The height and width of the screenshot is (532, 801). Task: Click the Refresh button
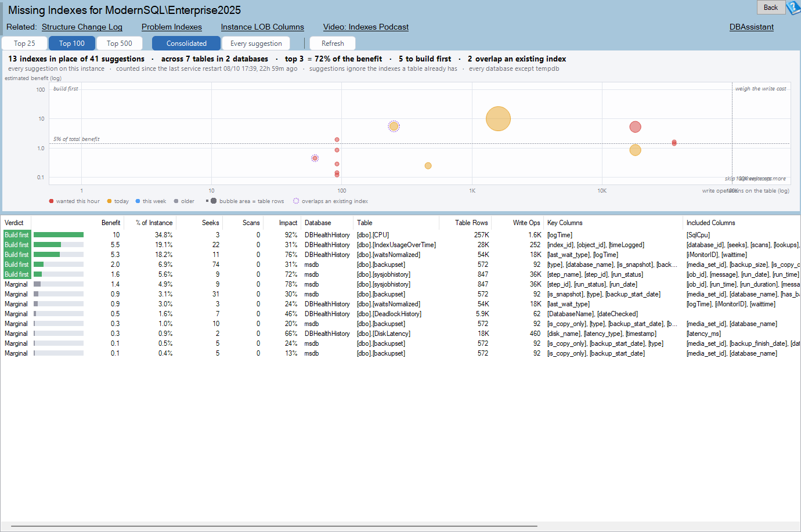333,44
